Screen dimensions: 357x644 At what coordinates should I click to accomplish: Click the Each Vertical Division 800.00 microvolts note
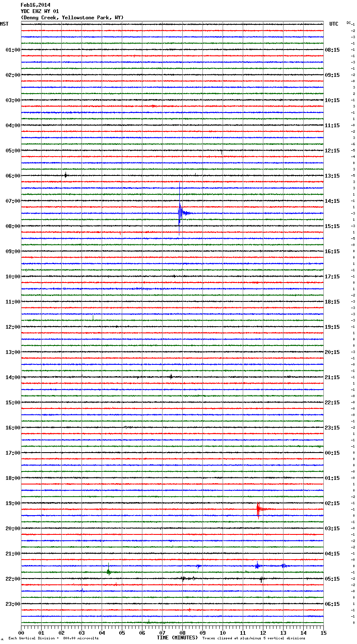point(53,638)
